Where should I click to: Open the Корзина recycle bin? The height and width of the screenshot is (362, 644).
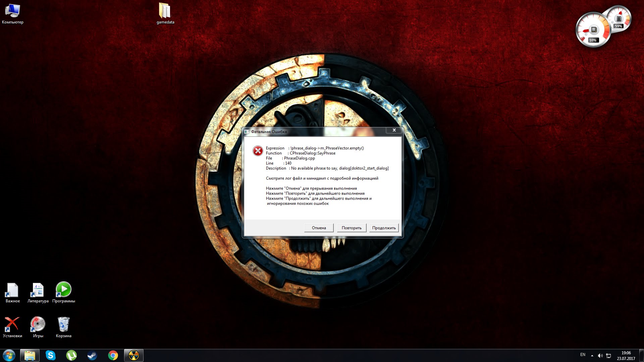pos(63,327)
